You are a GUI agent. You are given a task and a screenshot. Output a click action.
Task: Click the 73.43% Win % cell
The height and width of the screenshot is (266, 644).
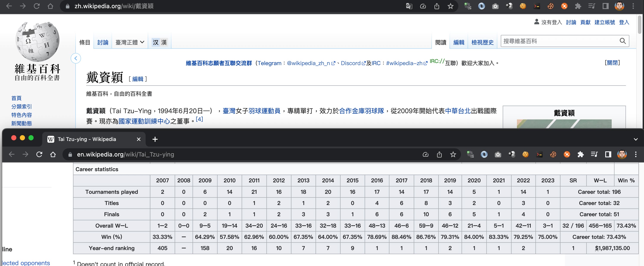click(626, 226)
